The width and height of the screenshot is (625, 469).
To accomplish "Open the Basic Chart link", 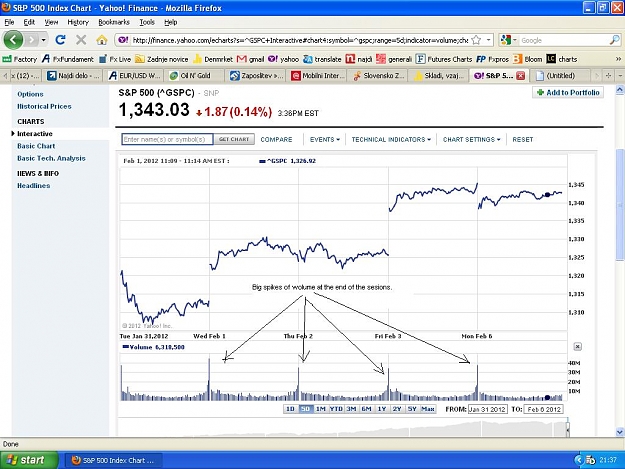I will (36, 146).
